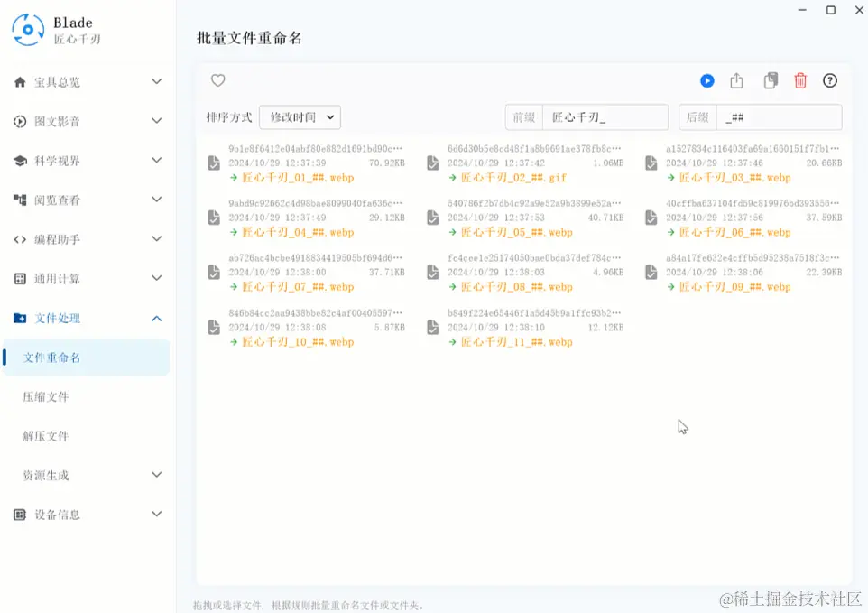
Task: Click the blue play button to start renaming
Action: click(706, 81)
